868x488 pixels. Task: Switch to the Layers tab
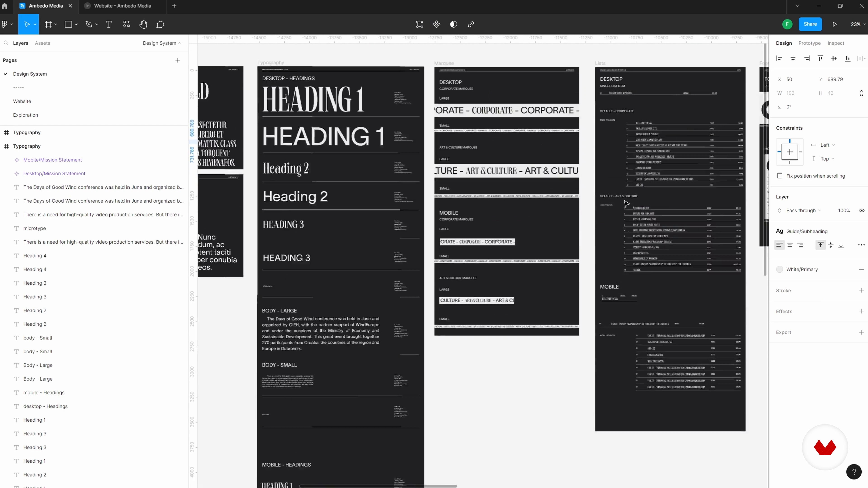21,43
